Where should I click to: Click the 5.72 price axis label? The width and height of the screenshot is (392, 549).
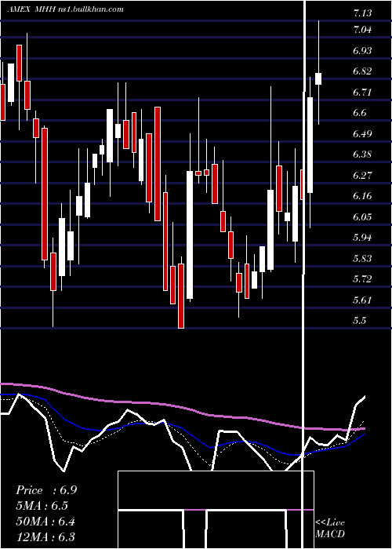pyautogui.click(x=362, y=279)
